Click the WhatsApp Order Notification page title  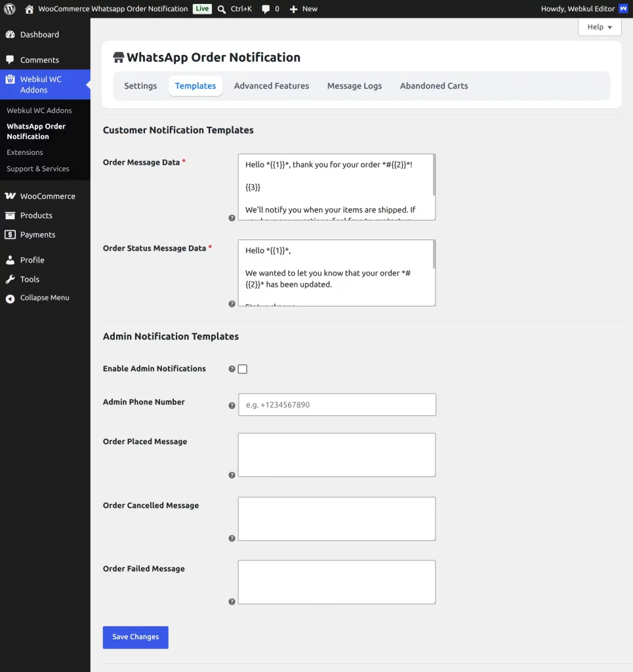click(213, 57)
